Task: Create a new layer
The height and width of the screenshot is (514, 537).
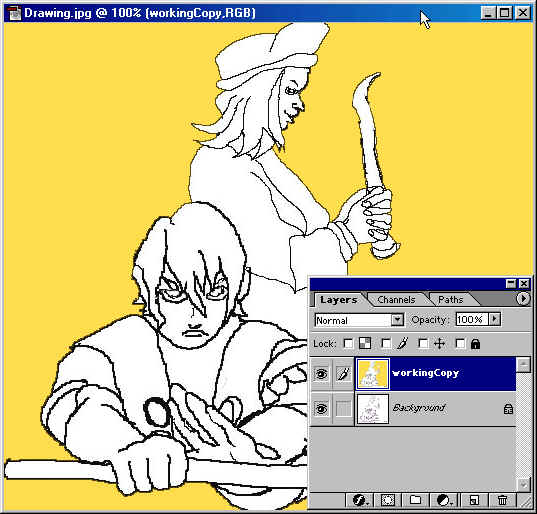Action: [x=474, y=500]
